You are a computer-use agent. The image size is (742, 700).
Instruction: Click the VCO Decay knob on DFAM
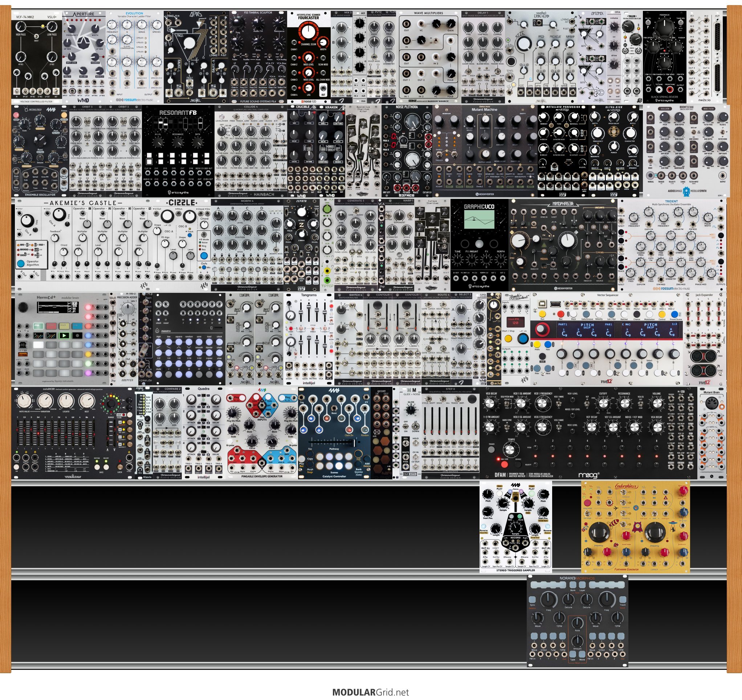coord(490,404)
